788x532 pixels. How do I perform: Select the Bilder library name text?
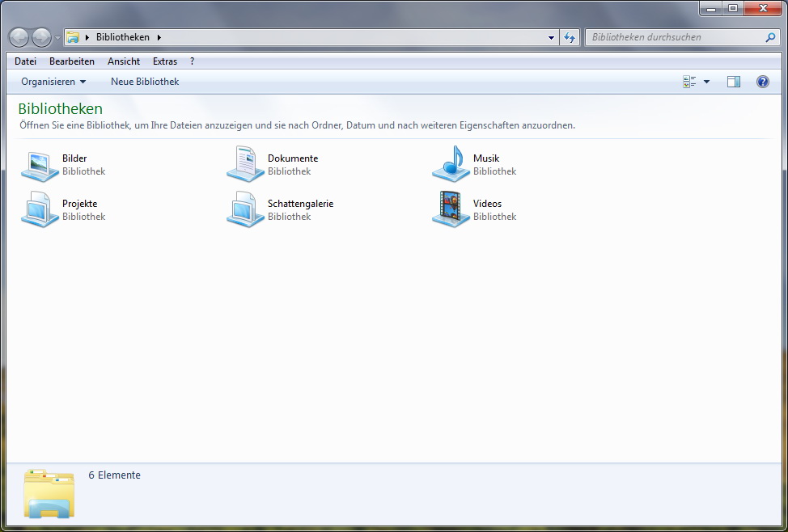(74, 158)
